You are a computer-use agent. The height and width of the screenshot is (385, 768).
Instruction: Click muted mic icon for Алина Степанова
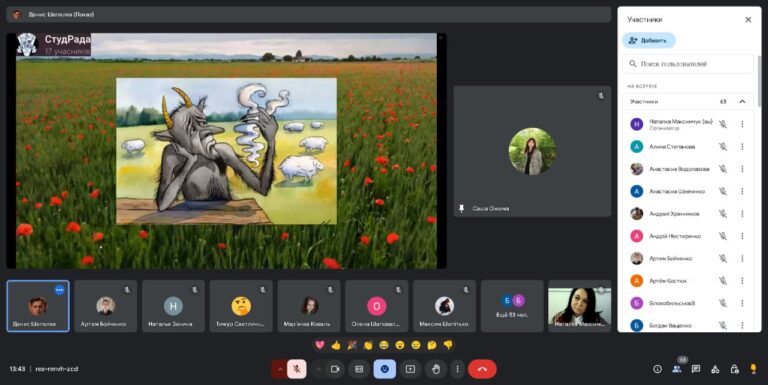click(x=722, y=146)
